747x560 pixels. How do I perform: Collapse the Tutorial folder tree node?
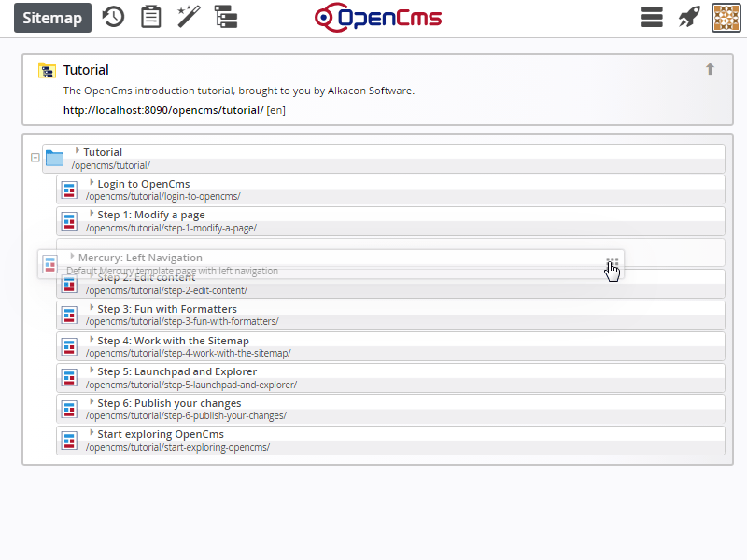pyautogui.click(x=35, y=159)
